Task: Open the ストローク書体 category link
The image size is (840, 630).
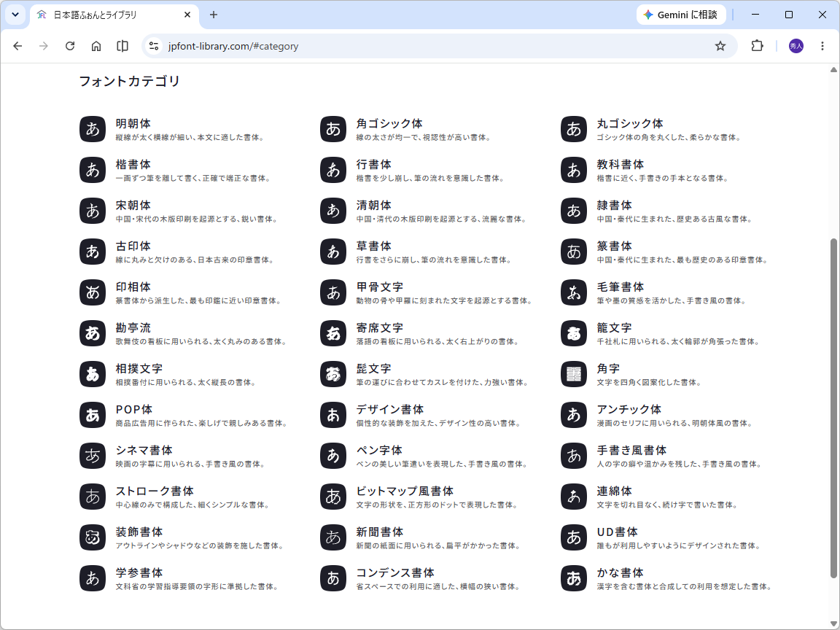Action: 155,491
